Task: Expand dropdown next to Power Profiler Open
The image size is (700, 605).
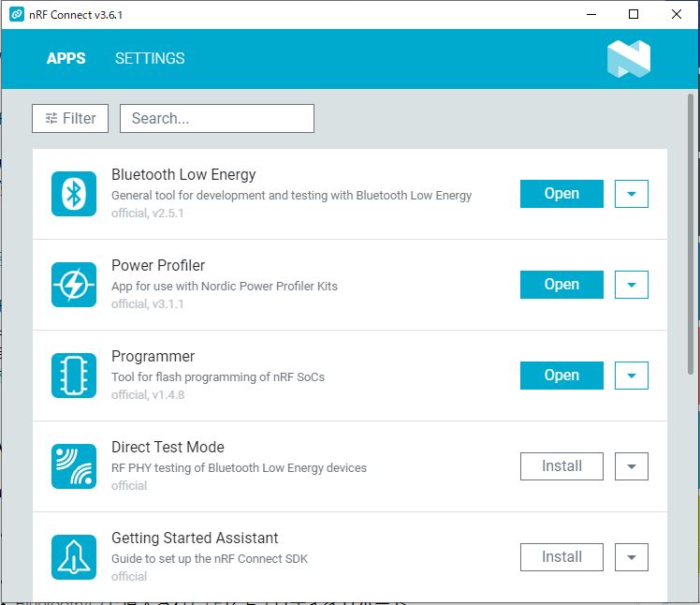Action: click(x=632, y=285)
